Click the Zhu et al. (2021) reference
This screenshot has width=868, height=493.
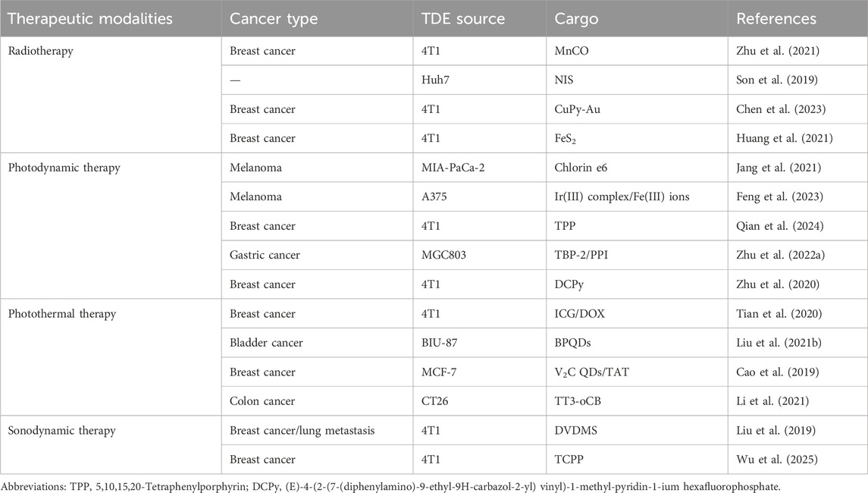coord(777,51)
